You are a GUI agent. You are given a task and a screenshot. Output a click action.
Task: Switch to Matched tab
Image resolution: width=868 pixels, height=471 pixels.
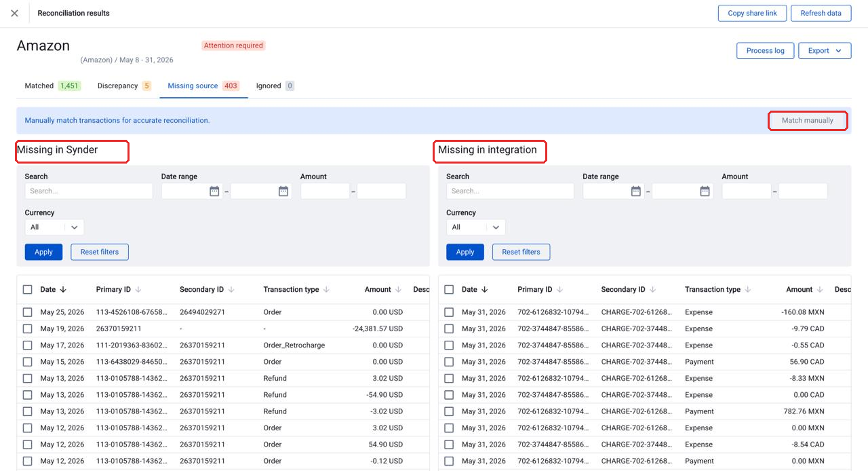[52, 86]
